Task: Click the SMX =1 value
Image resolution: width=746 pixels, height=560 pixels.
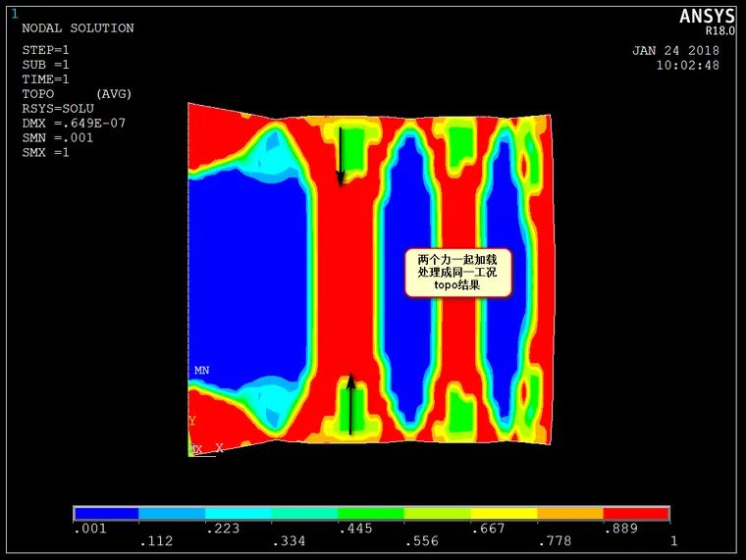Action: point(46,153)
